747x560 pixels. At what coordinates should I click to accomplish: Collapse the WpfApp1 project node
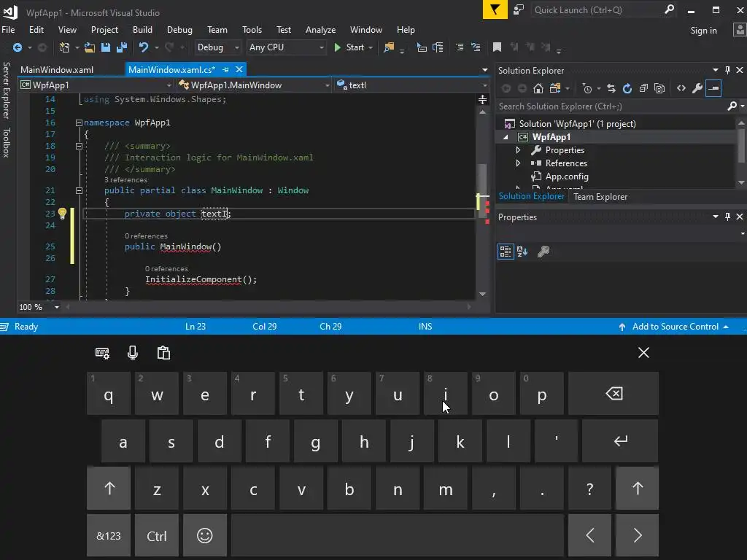click(506, 137)
